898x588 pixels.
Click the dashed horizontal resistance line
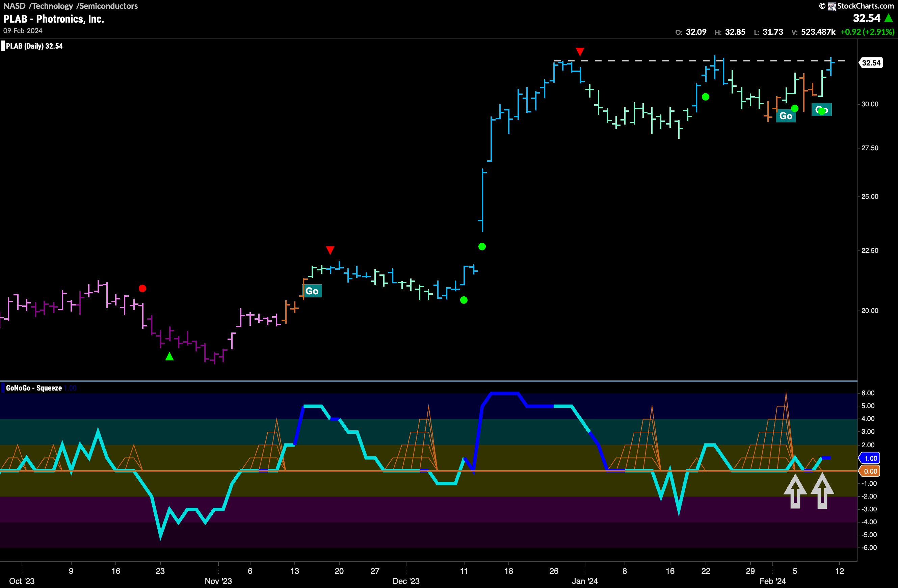700,61
